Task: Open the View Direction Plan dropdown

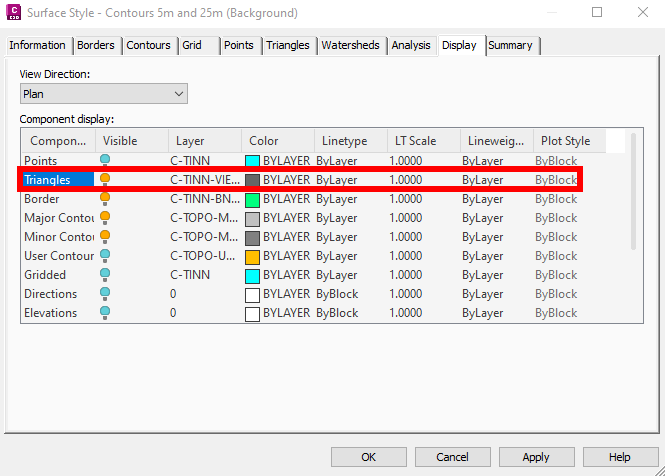Action: 103,94
